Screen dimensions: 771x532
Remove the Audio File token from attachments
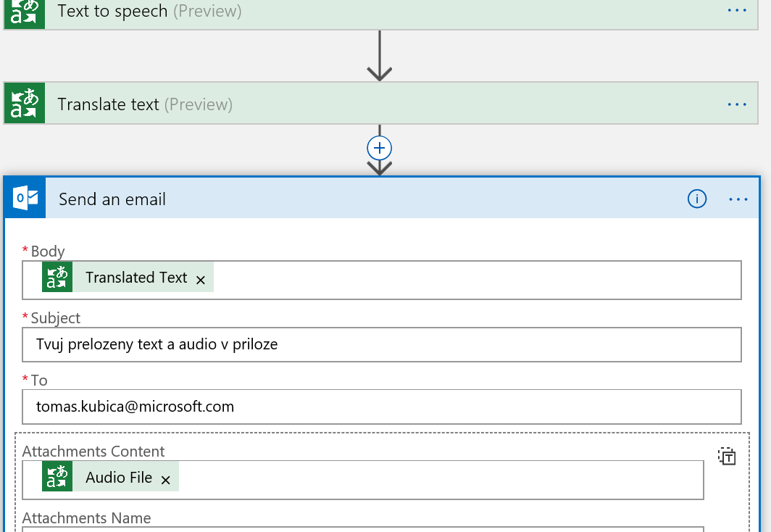pyautogui.click(x=166, y=480)
